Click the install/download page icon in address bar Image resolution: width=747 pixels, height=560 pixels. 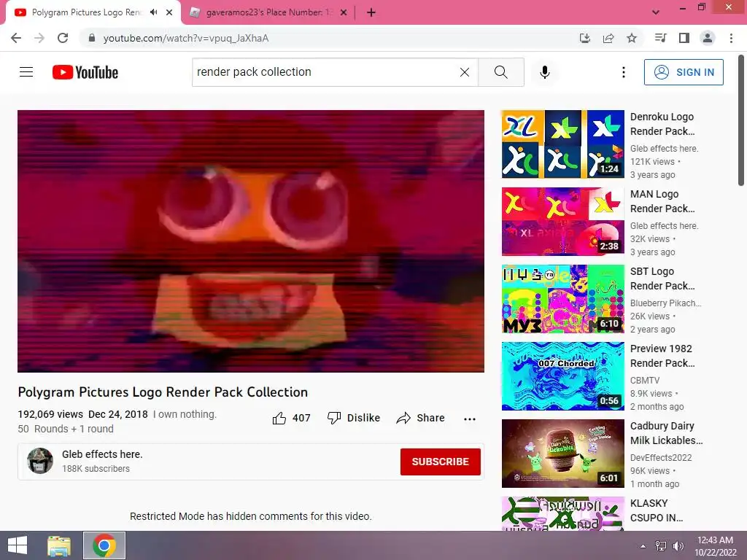(x=584, y=38)
